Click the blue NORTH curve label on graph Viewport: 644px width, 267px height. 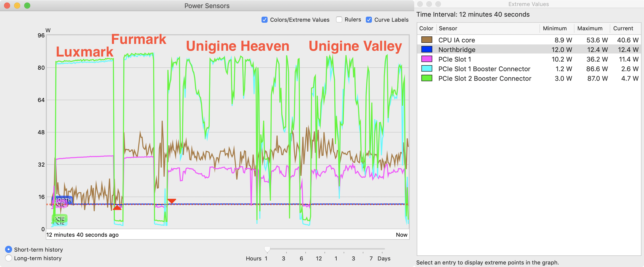pyautogui.click(x=62, y=200)
